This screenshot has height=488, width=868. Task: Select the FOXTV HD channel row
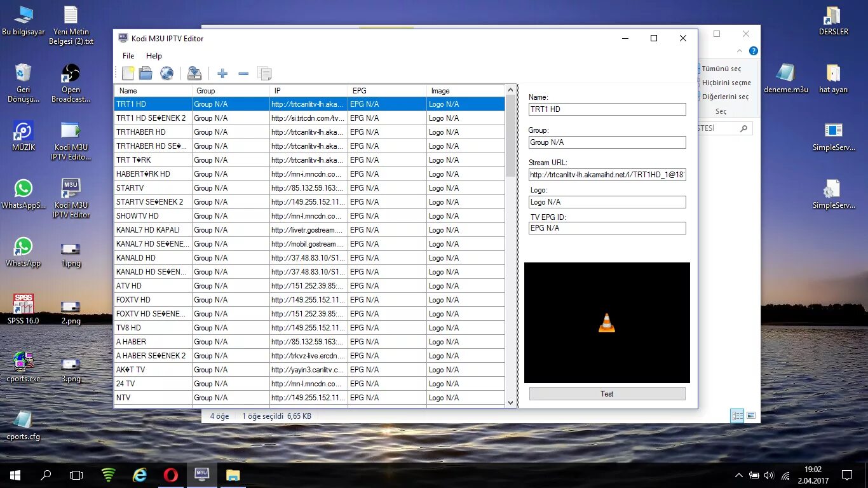[x=309, y=300]
